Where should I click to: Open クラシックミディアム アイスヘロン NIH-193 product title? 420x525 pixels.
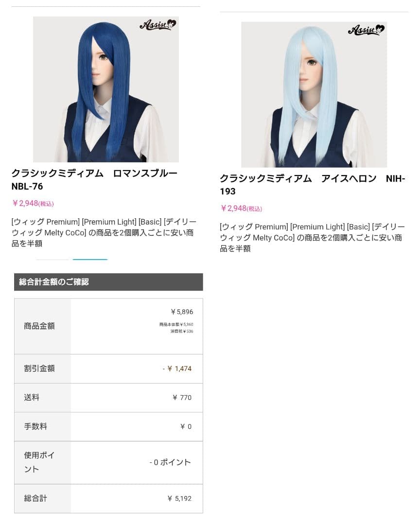coord(313,185)
